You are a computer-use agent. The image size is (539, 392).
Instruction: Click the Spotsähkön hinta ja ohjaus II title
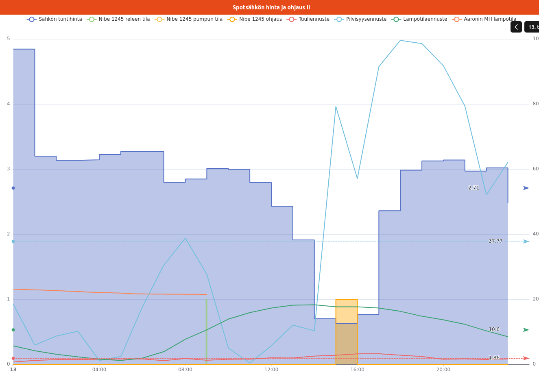271,7
